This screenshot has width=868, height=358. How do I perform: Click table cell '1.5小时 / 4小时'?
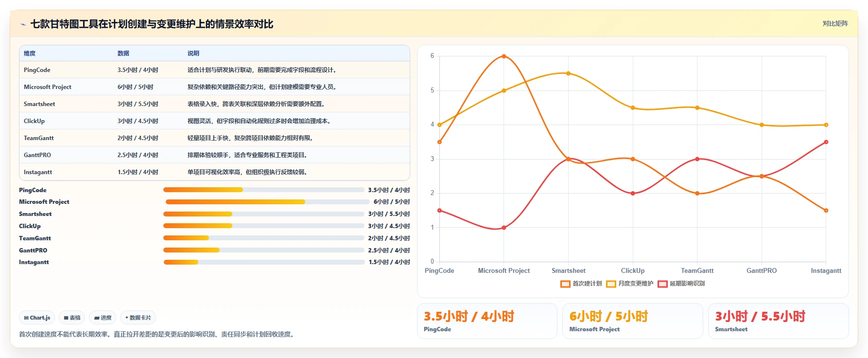138,172
